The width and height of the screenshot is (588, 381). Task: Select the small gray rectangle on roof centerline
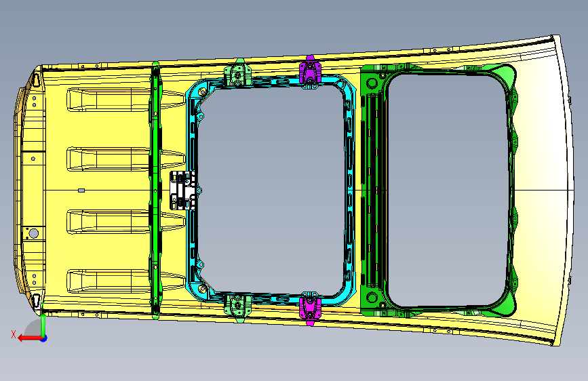(81, 190)
